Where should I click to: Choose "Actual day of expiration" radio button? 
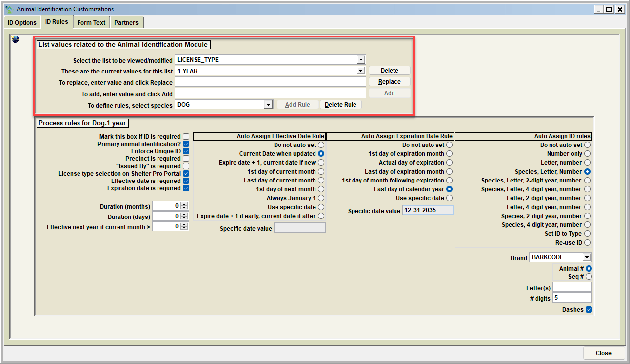[x=449, y=163]
